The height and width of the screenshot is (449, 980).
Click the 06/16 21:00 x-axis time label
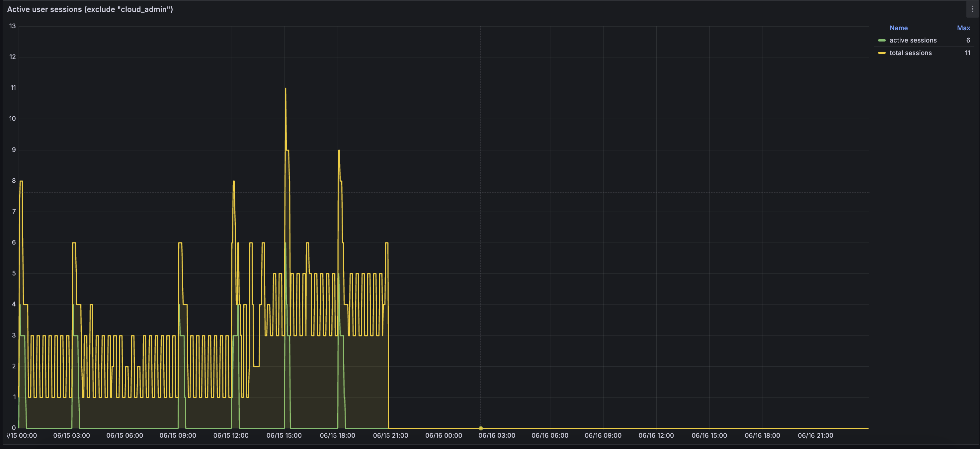[815, 435]
